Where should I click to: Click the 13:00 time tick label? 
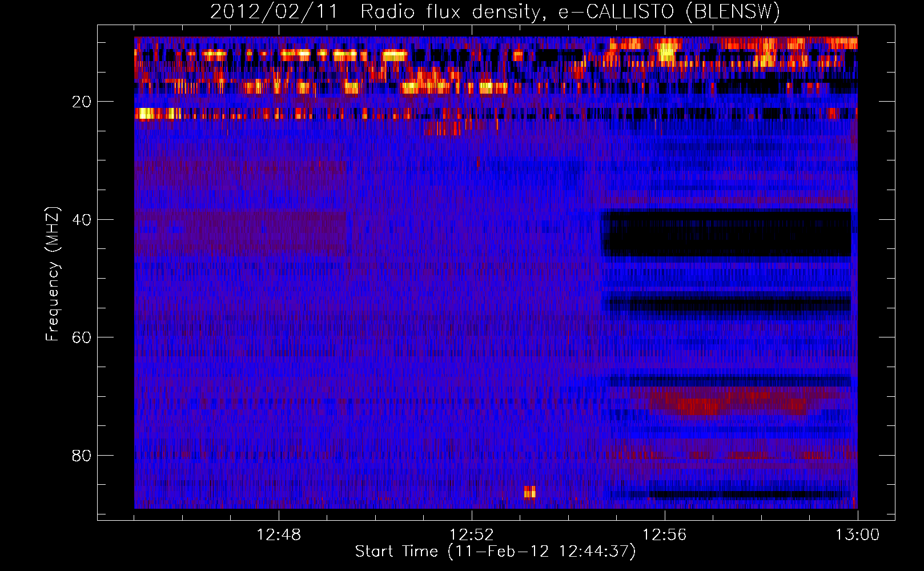tap(858, 535)
